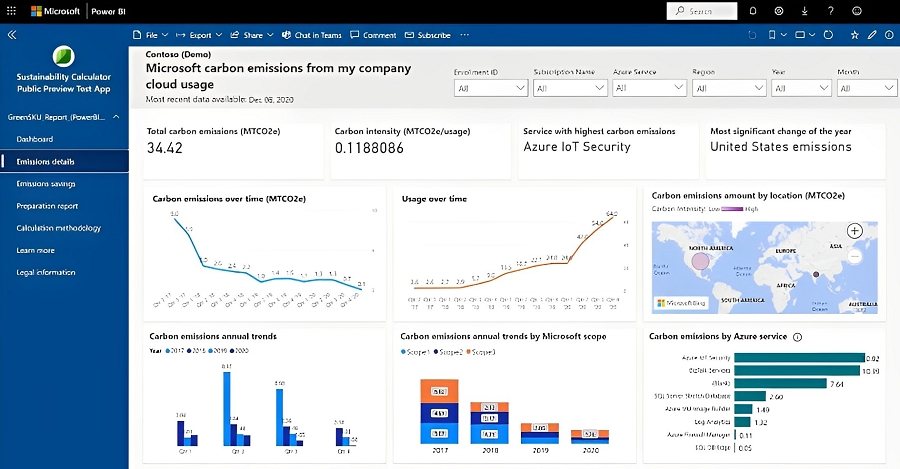Click the download icon in header
The image size is (900, 469).
[x=805, y=11]
